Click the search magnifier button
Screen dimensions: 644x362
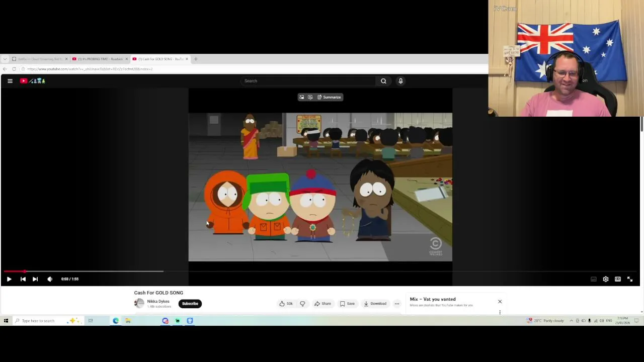(x=383, y=81)
